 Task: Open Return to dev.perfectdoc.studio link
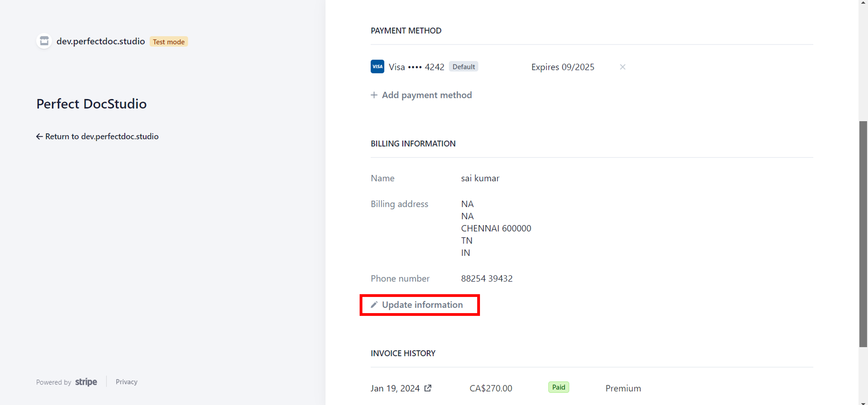click(x=102, y=136)
